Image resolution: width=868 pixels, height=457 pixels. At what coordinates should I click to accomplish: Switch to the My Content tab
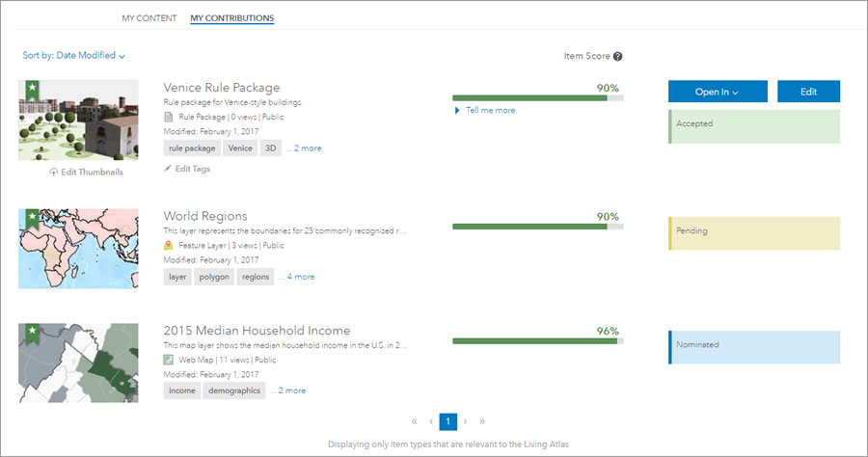coord(149,18)
